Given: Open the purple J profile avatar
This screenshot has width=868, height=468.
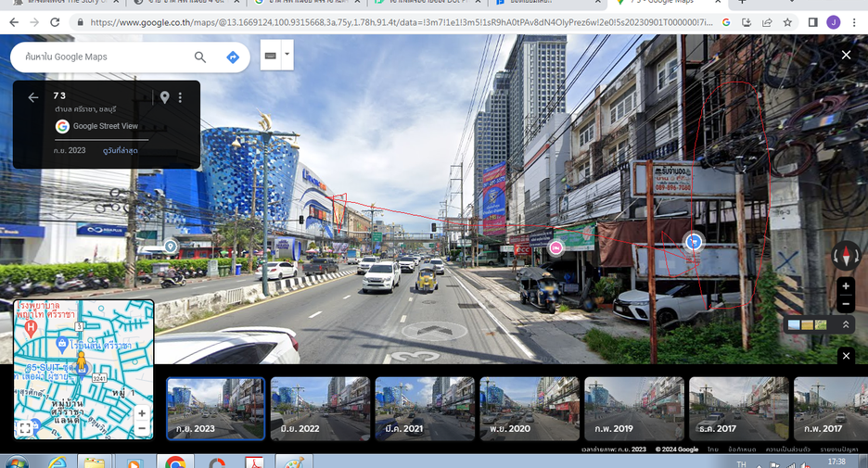Looking at the screenshot, I should point(833,22).
